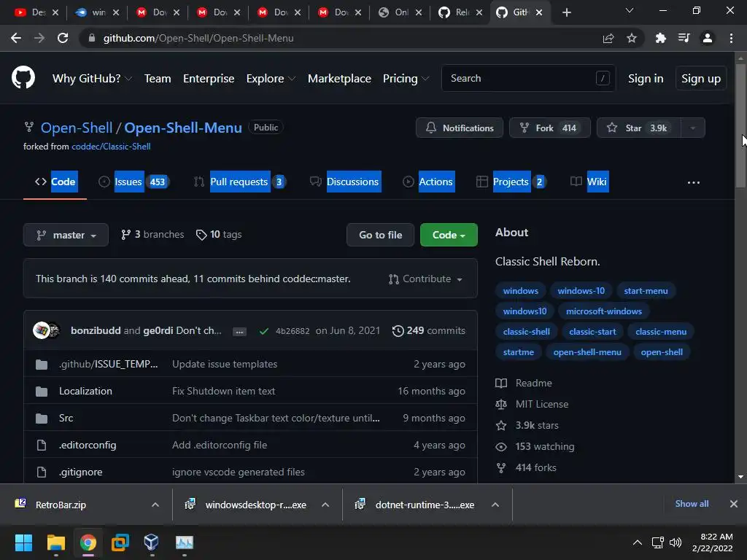Open the Wiki tab
This screenshot has width=747, height=560.
pyautogui.click(x=589, y=182)
